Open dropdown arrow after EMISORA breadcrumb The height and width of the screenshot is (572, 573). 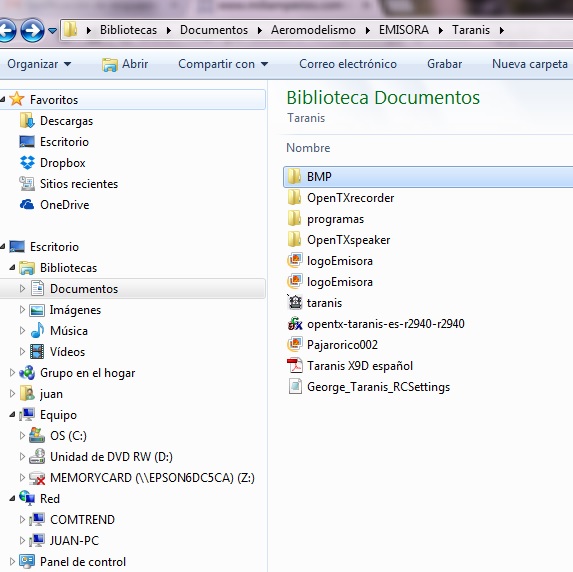441,30
